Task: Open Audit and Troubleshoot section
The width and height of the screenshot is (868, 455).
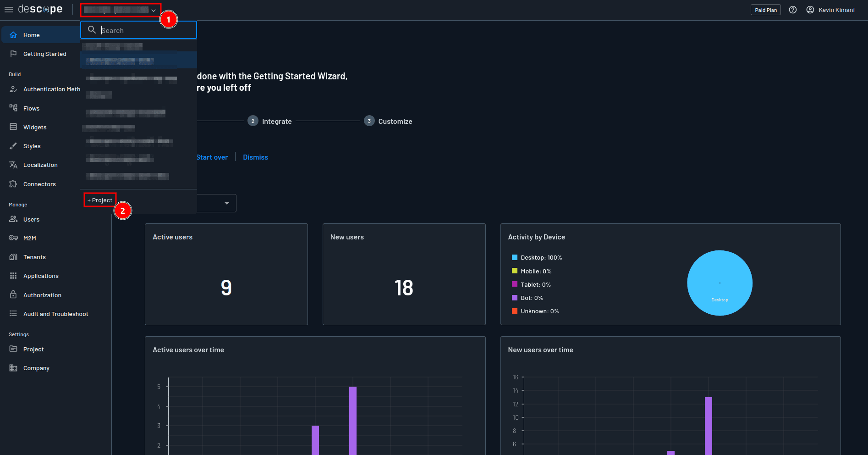Action: [x=55, y=314]
